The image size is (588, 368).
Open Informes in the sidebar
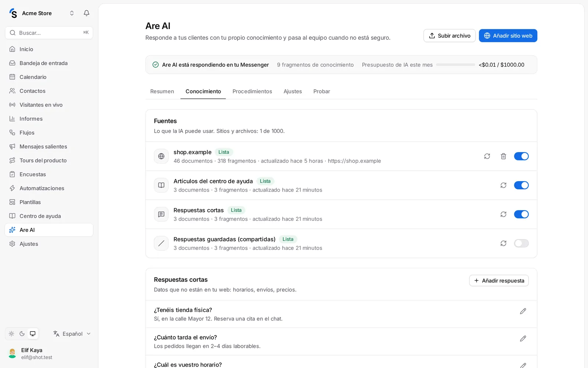(49, 118)
